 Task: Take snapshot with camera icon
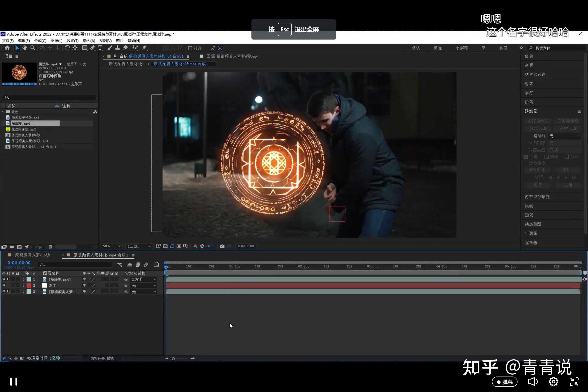(x=222, y=246)
